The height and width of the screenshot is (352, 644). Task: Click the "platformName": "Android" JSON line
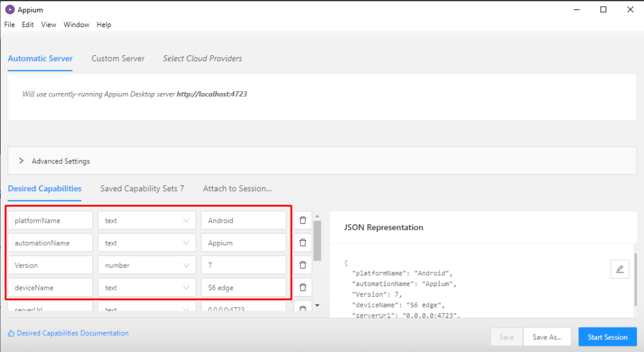pyautogui.click(x=402, y=273)
